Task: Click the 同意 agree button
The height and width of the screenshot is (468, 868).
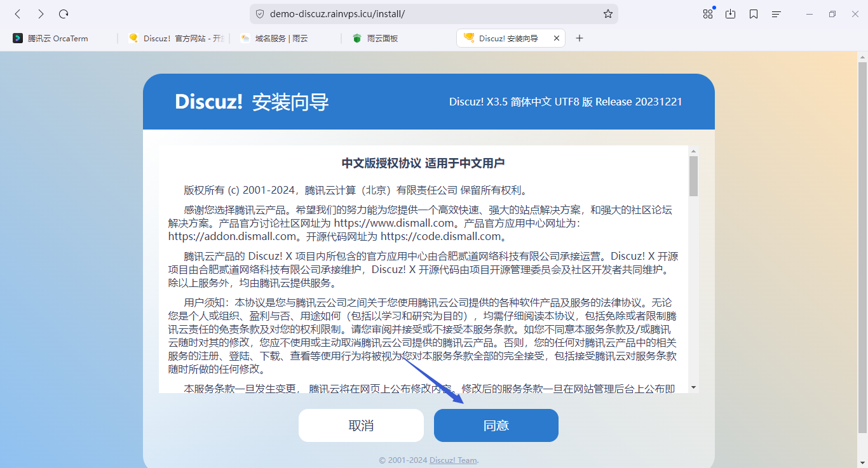Action: (496, 425)
